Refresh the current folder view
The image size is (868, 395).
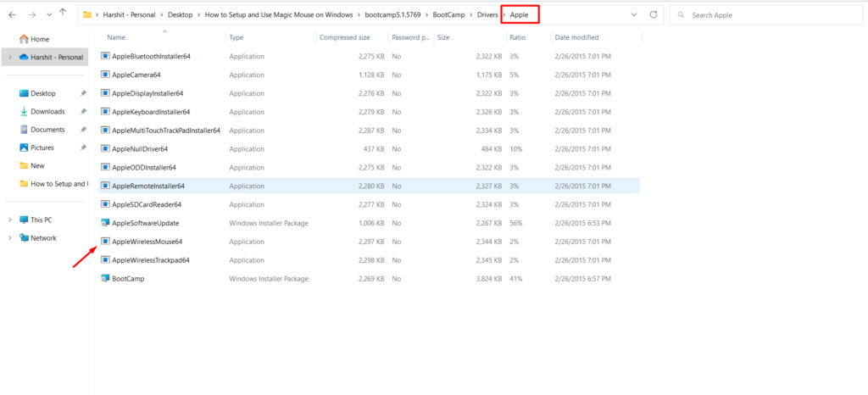(653, 15)
